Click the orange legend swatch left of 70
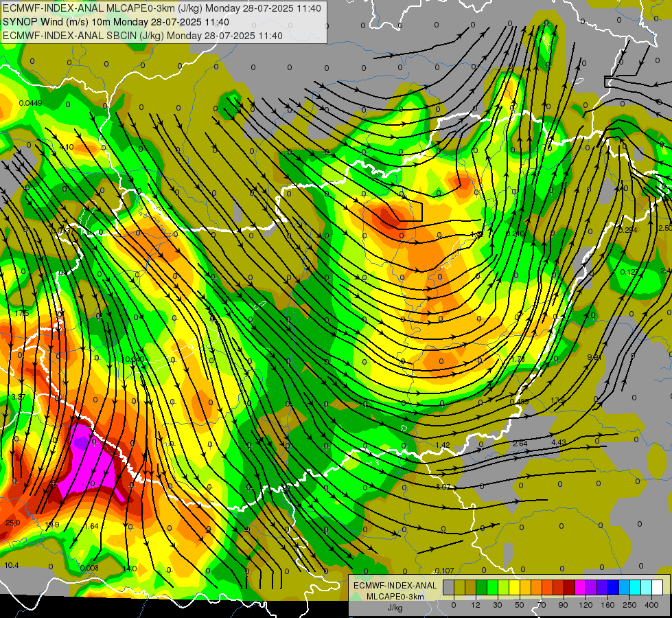 pyautogui.click(x=537, y=588)
